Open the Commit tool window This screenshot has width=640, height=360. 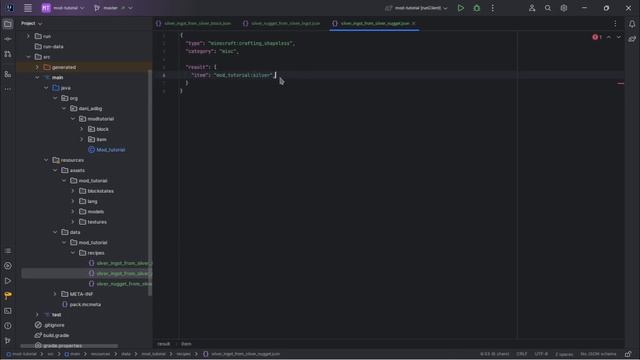(x=8, y=39)
